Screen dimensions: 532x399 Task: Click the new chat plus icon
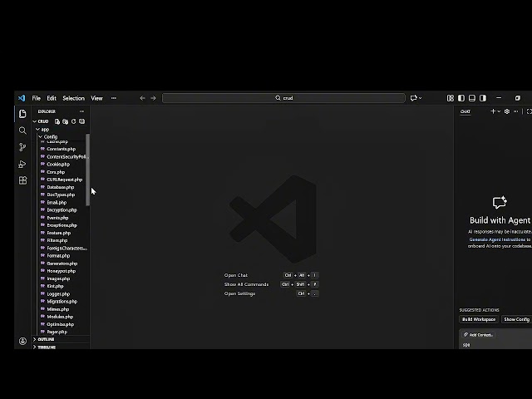pyautogui.click(x=493, y=111)
